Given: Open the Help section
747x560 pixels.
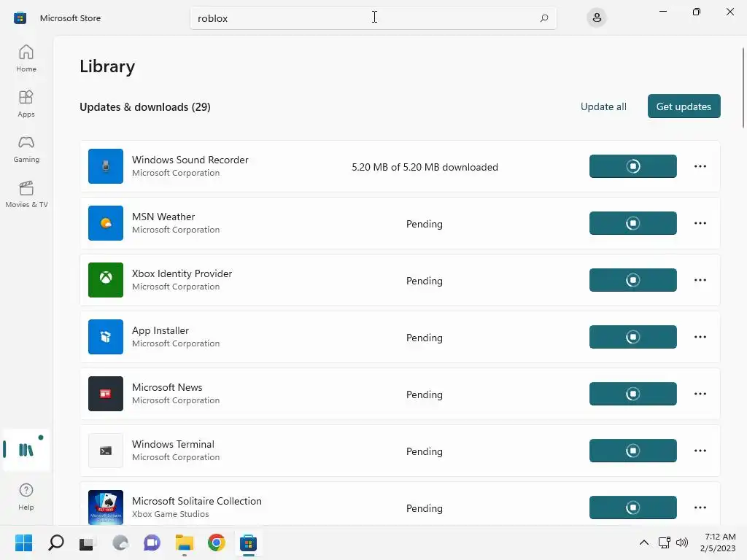Looking at the screenshot, I should pos(26,497).
